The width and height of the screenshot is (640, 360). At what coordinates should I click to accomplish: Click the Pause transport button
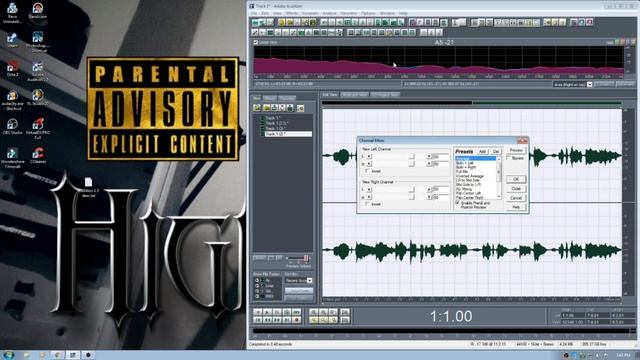click(277, 312)
